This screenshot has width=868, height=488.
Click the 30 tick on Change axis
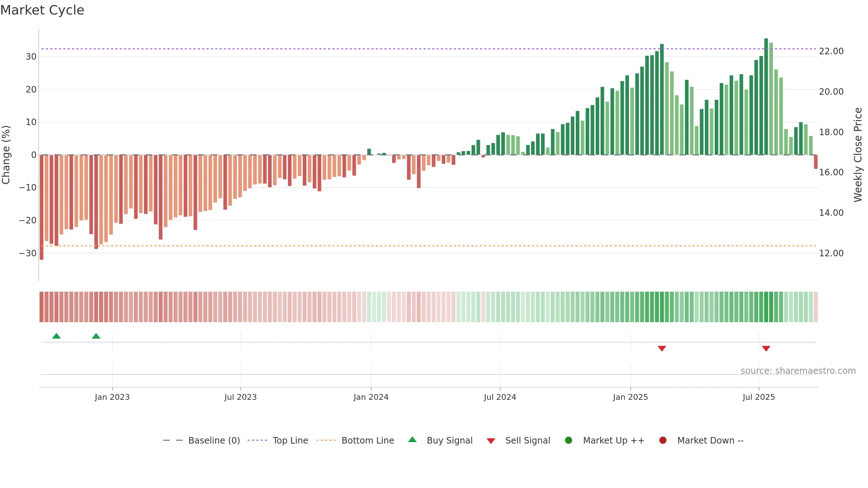(31, 57)
